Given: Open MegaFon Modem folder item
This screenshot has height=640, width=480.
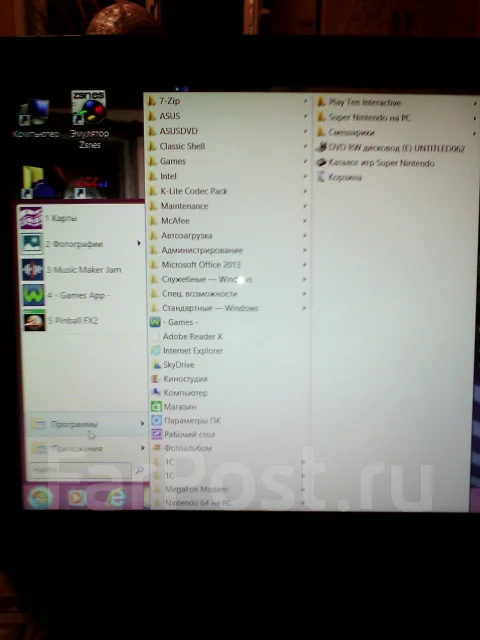Looking at the screenshot, I should point(229,489).
